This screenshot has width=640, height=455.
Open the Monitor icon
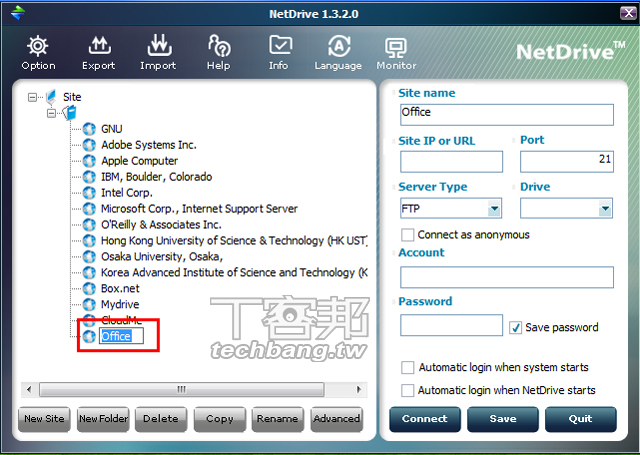396,48
